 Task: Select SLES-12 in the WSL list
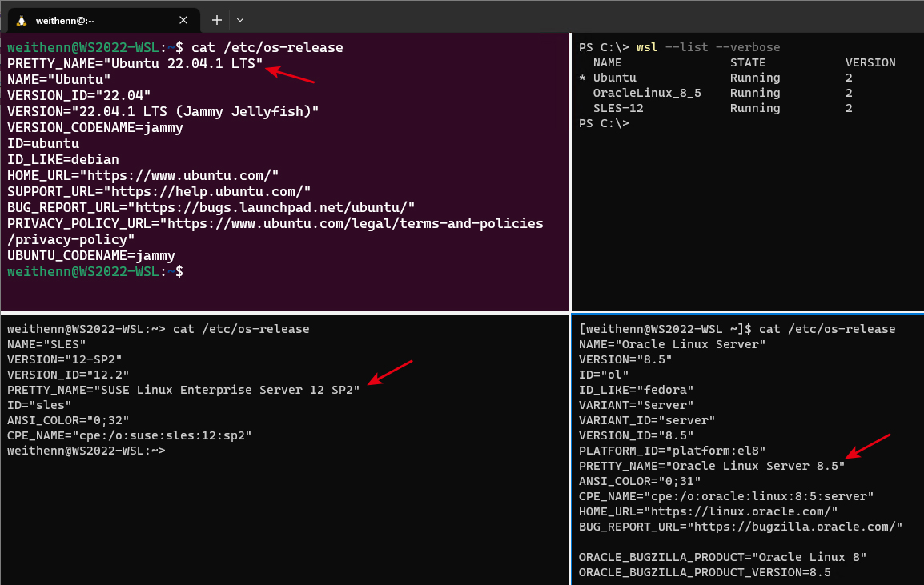pos(618,108)
